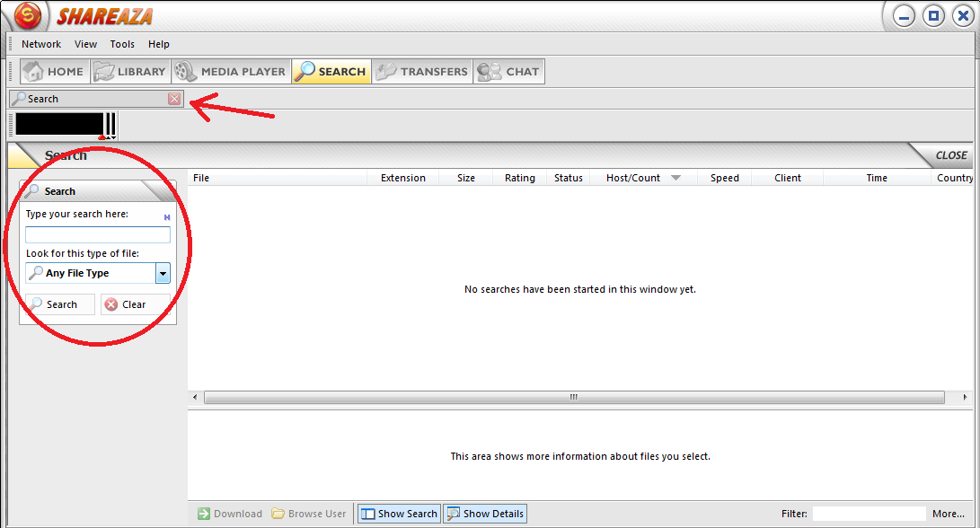Click the 'Look for this type of file:' label

click(x=83, y=253)
